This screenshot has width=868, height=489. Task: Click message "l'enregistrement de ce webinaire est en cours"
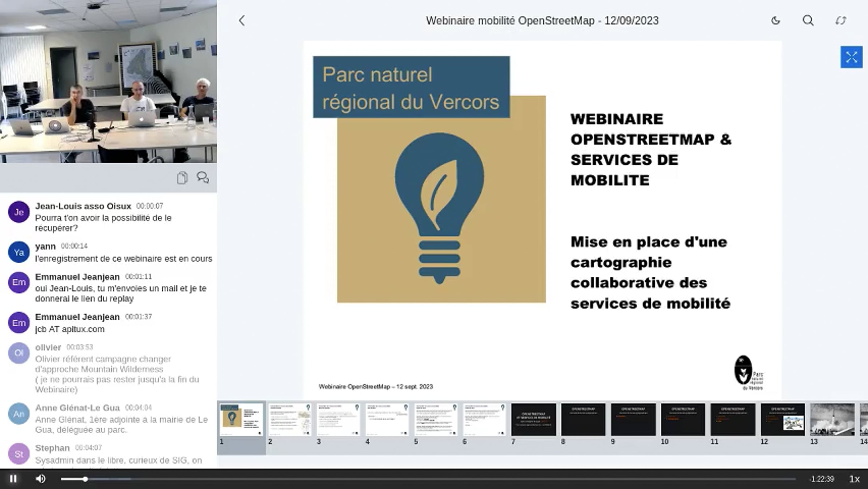(x=124, y=259)
